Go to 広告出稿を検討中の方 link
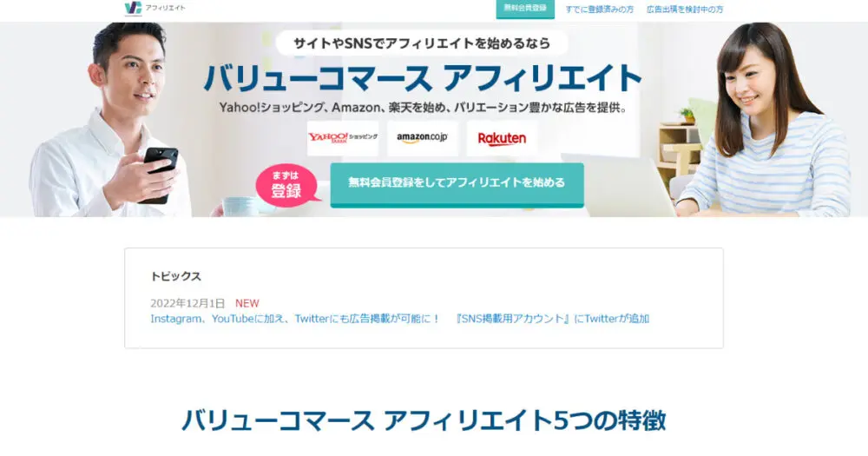This screenshot has width=868, height=456. pos(685,10)
